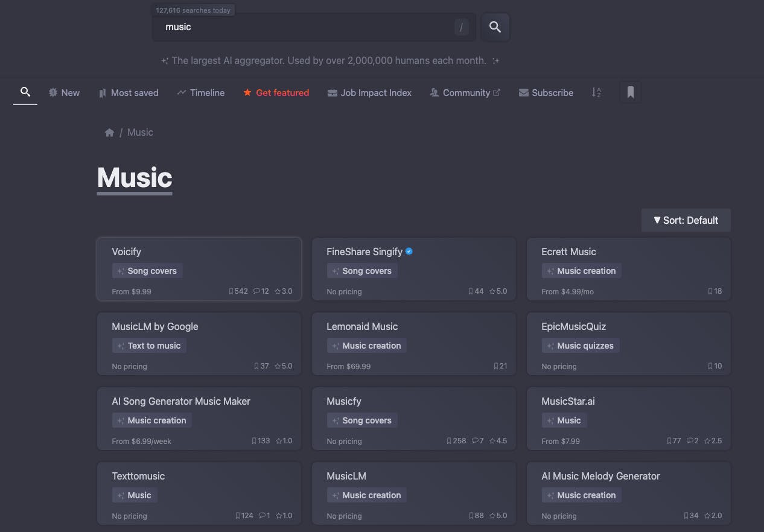Screen dimensions: 764x532
Task: Open the Ecrett Music card
Action: click(x=629, y=269)
